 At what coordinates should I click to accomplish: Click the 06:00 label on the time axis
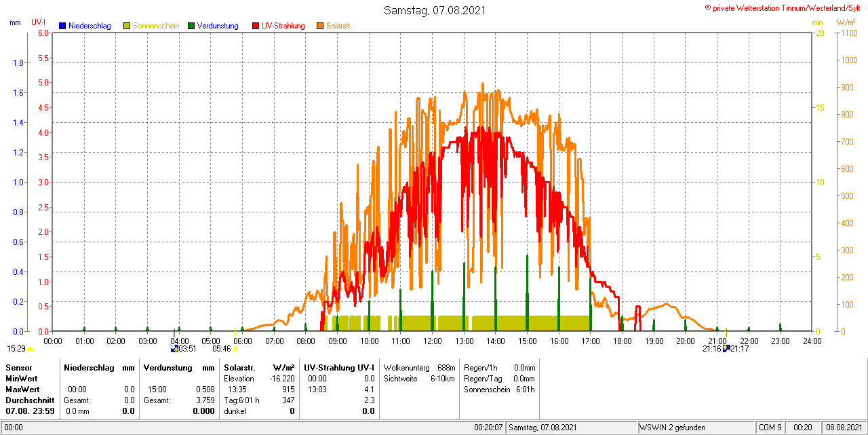point(243,341)
